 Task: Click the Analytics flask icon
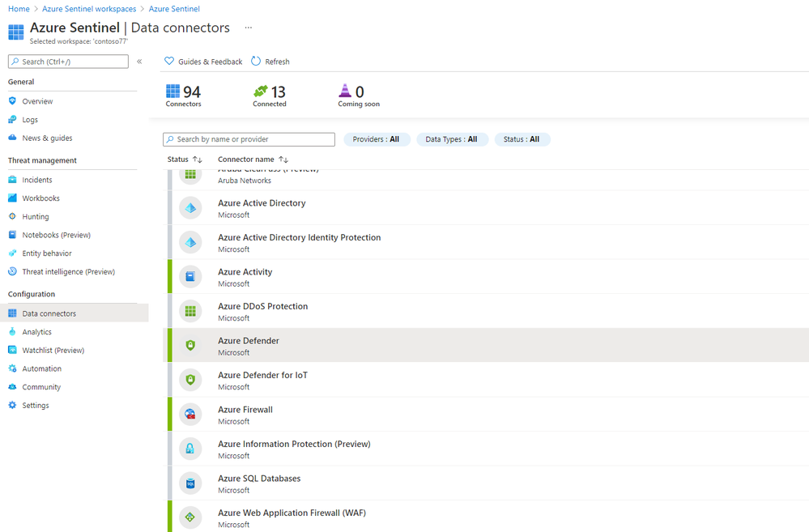12,332
